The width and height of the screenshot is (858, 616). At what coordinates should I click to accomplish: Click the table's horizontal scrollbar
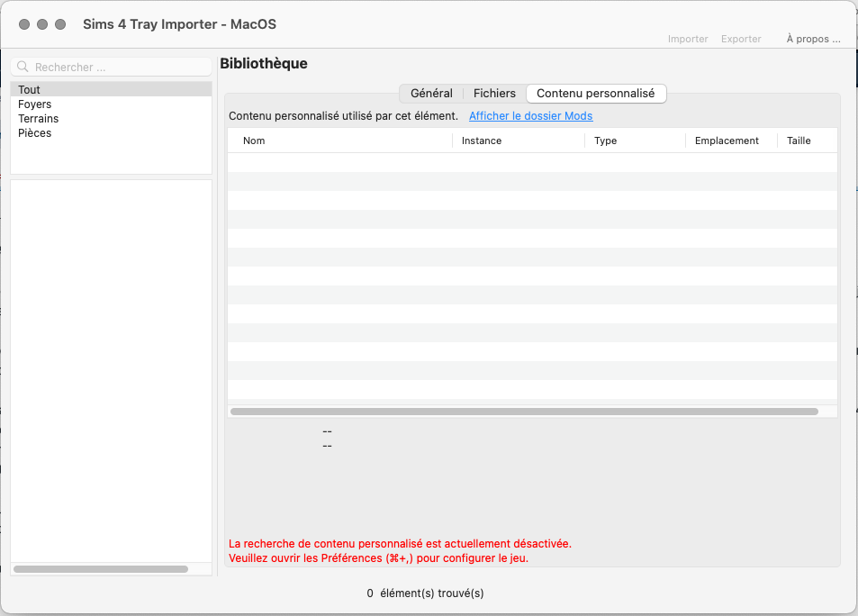pos(524,412)
